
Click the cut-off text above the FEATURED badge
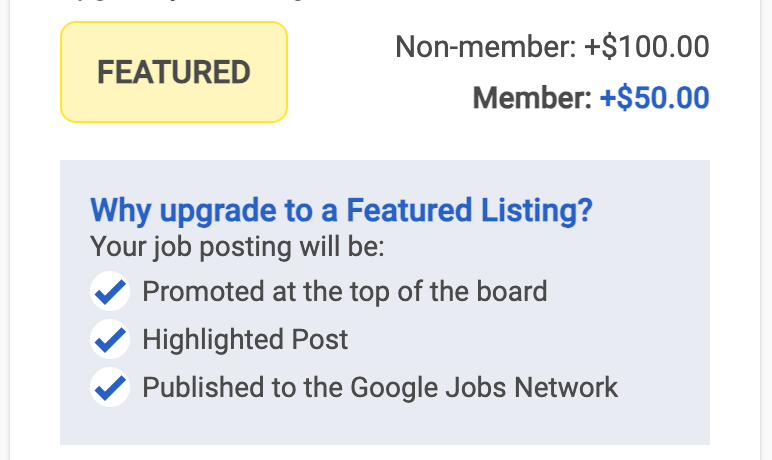pos(187,1)
